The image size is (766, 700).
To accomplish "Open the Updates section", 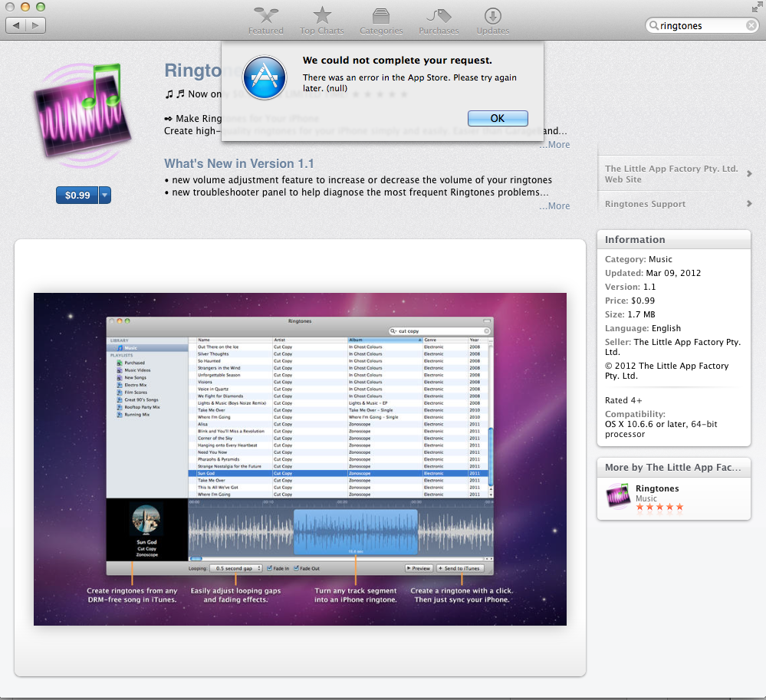I will tap(492, 21).
